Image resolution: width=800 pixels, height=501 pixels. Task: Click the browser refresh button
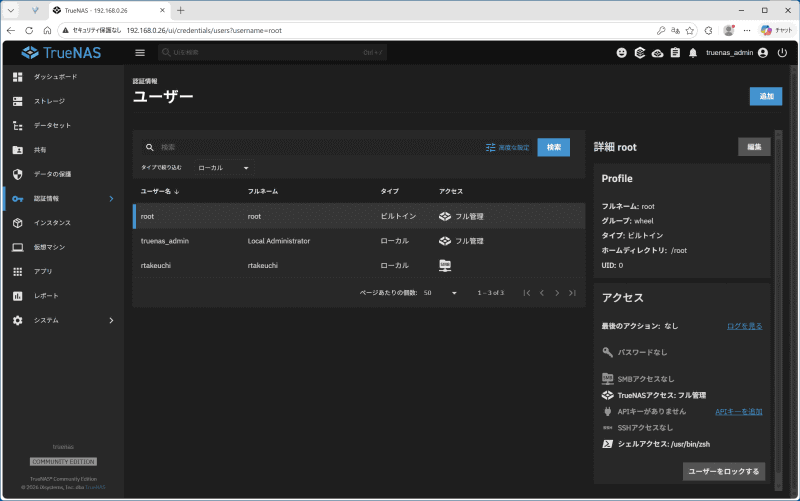click(29, 31)
